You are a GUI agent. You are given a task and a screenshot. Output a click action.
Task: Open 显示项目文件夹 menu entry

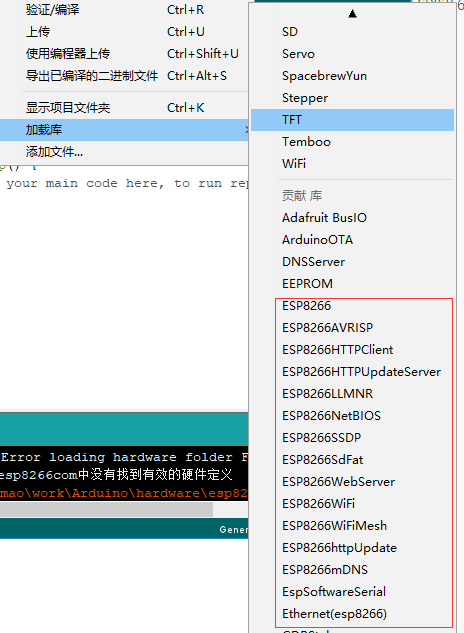click(x=124, y=108)
